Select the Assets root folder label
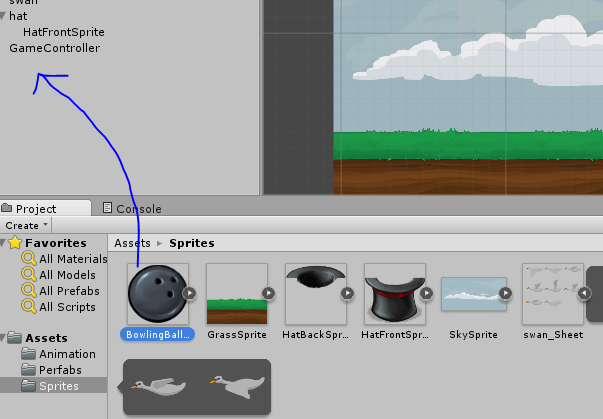603x419 pixels. 47,338
